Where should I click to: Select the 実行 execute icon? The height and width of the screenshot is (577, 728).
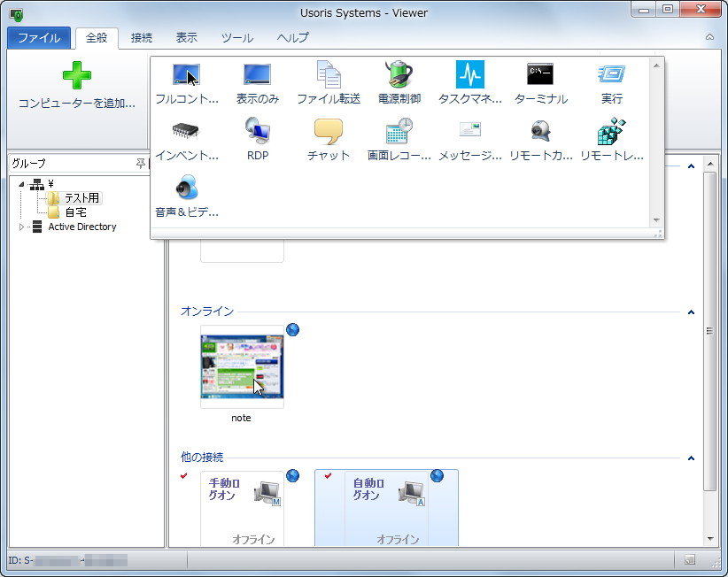click(611, 74)
